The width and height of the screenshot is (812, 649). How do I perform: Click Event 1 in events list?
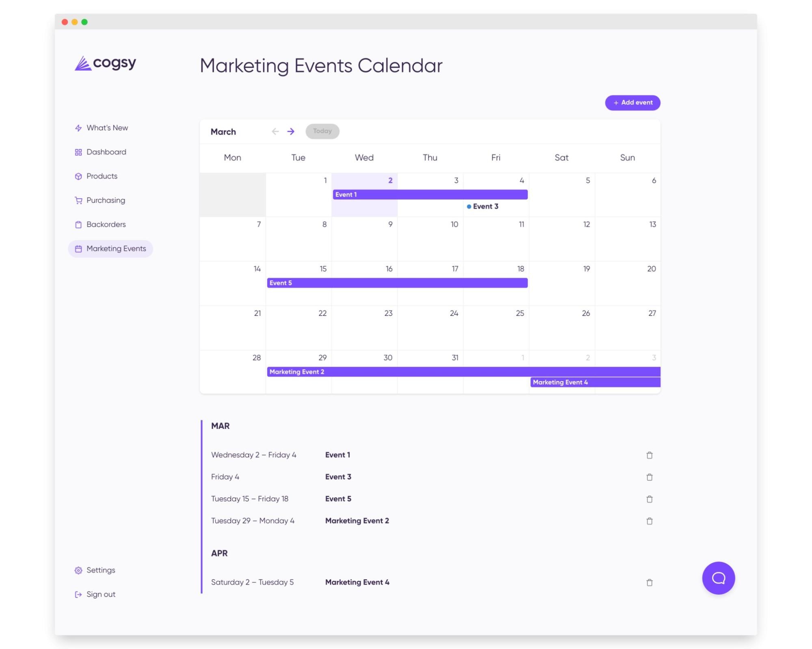[338, 455]
